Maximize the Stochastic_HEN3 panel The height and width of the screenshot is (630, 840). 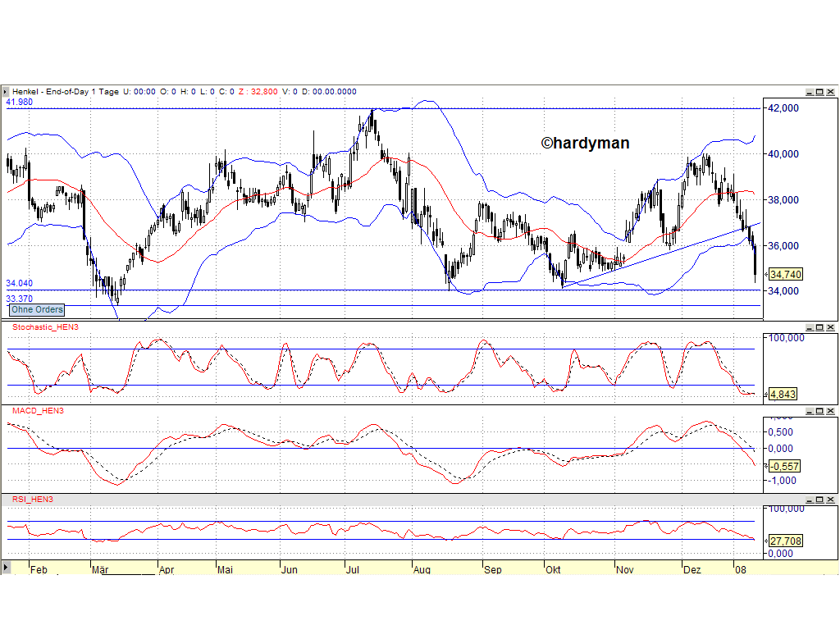819,326
